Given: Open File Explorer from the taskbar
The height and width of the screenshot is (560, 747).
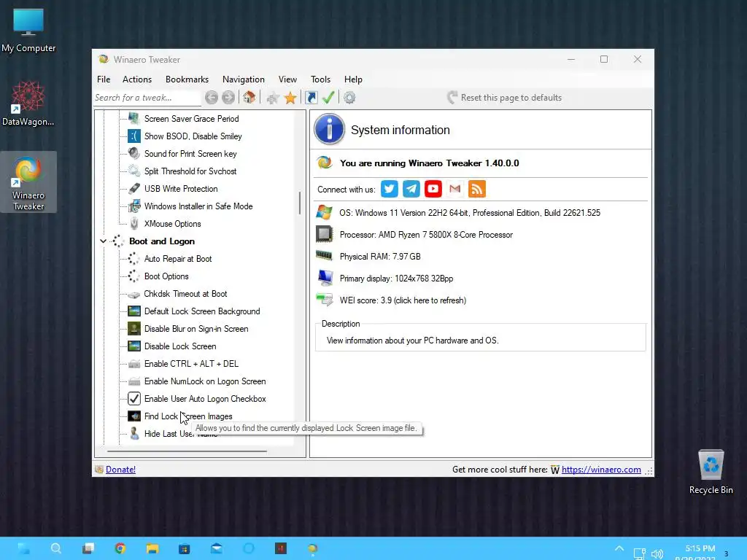Looking at the screenshot, I should coord(152,548).
